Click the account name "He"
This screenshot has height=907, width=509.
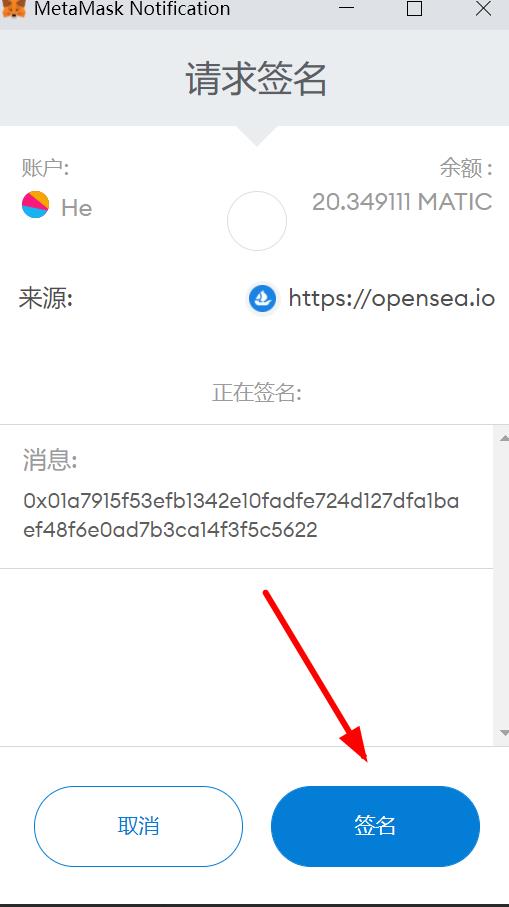click(76, 208)
